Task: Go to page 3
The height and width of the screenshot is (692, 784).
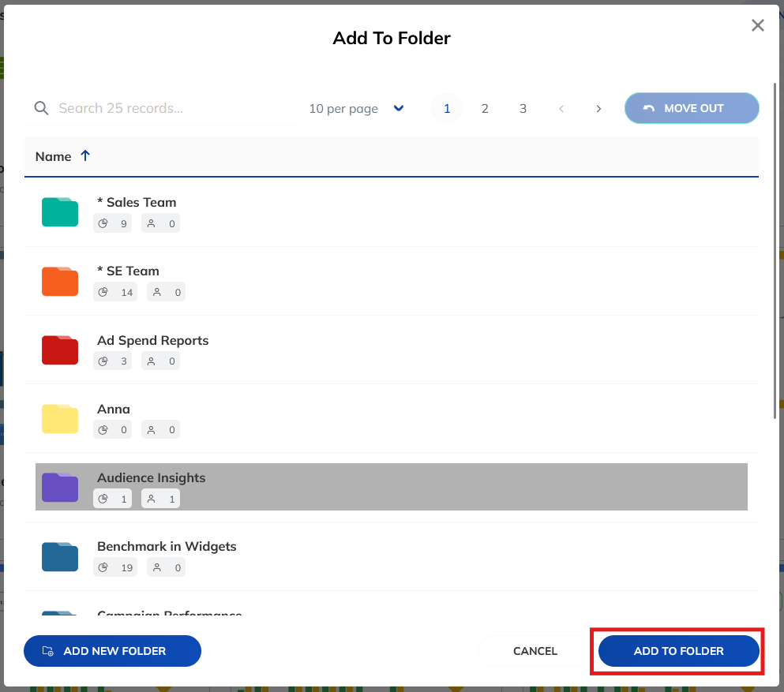Action: pyautogui.click(x=523, y=108)
